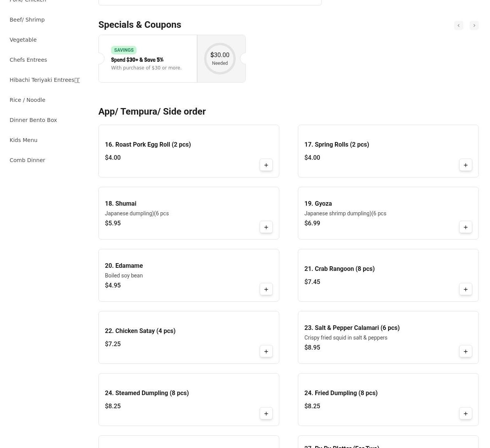This screenshot has height=448, width=490.
Task: Open Beef/ Shrimp menu category
Action: (27, 20)
